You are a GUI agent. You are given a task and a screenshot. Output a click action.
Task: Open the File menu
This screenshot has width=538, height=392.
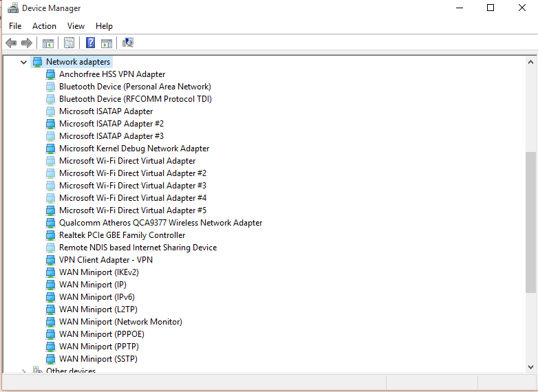(15, 26)
